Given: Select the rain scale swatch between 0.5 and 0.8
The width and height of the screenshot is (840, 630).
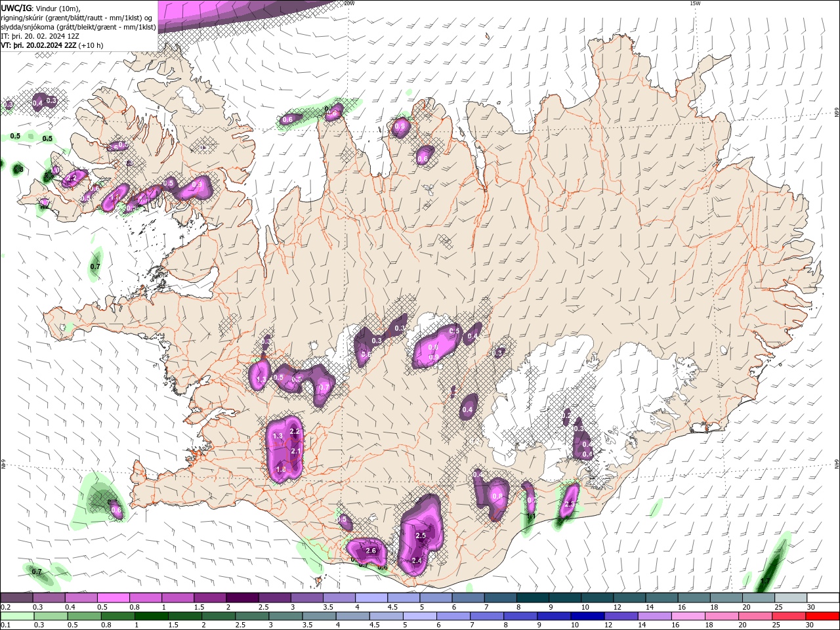Looking at the screenshot, I should pyautogui.click(x=85, y=616).
